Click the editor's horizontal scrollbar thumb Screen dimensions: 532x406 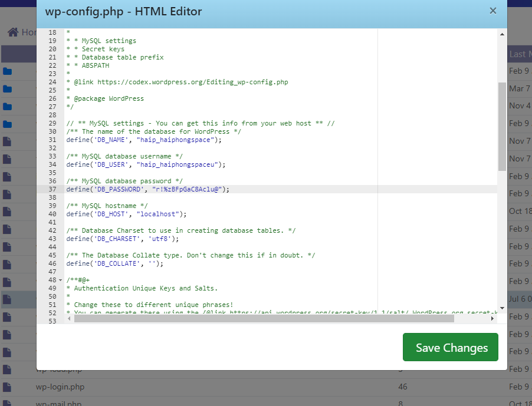[264, 319]
